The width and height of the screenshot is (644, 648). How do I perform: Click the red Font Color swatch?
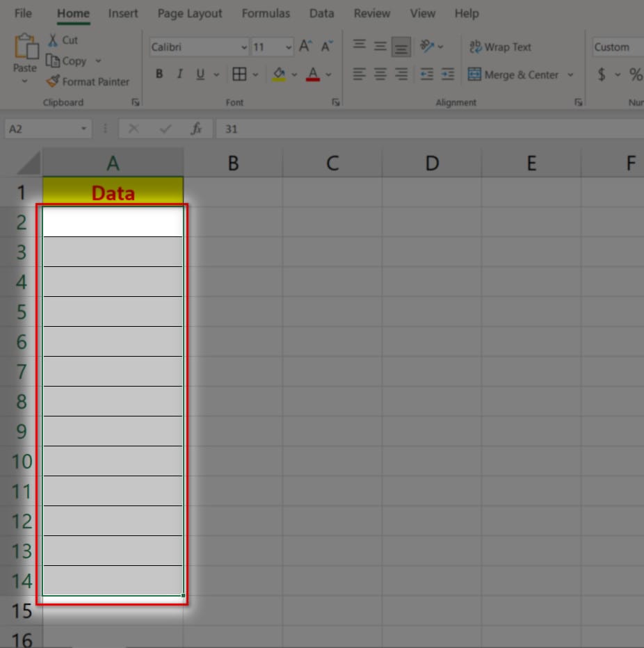[312, 74]
